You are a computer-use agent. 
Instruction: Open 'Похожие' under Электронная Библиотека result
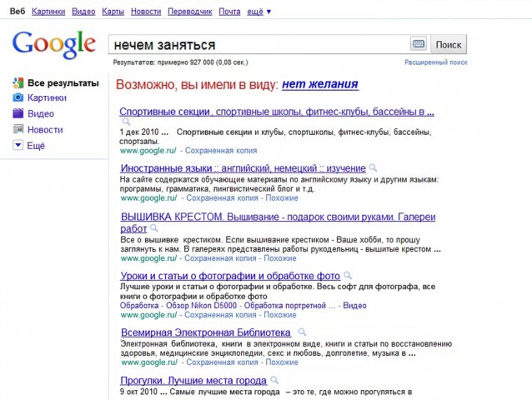tap(282, 362)
